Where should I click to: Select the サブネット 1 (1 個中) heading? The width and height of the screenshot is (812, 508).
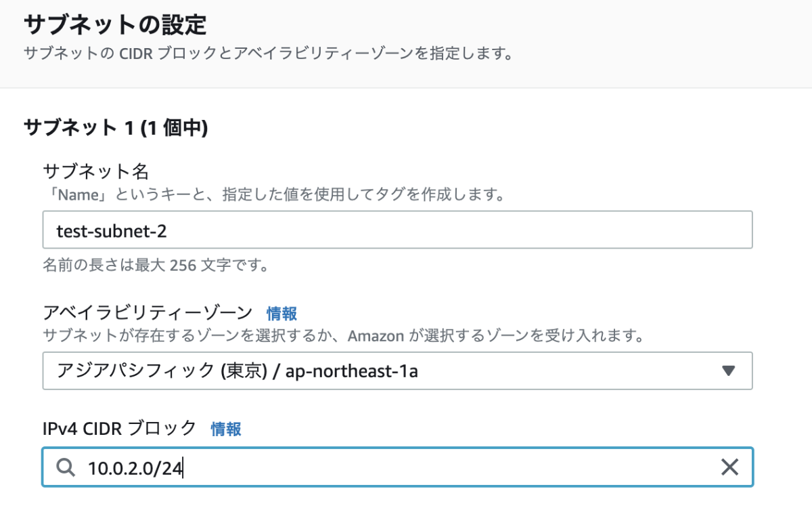click(115, 127)
